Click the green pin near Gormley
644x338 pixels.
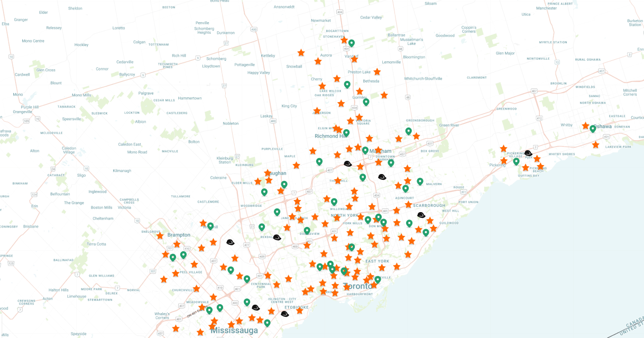pos(366,102)
